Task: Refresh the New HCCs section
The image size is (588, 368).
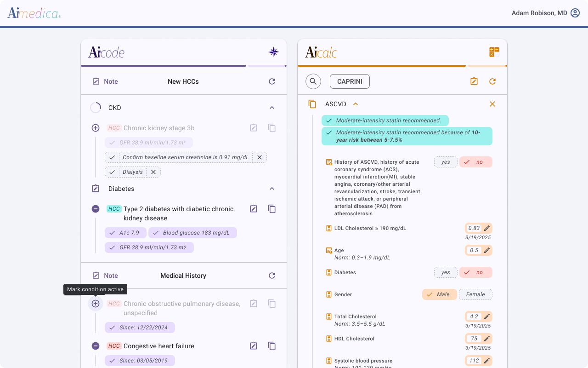Action: 272,81
